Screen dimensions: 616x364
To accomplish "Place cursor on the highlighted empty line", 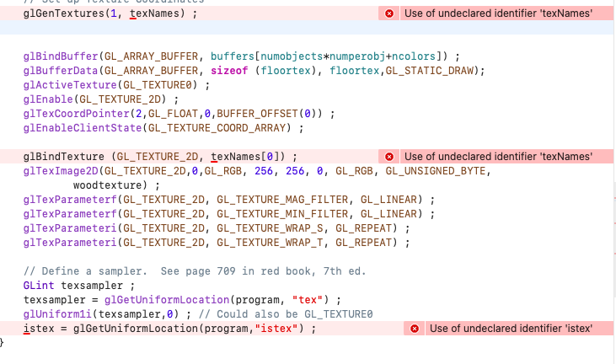I will pyautogui.click(x=308, y=28).
